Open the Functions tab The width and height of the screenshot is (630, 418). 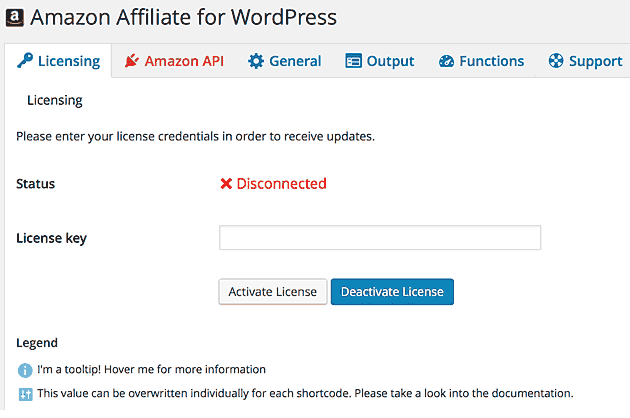481,61
